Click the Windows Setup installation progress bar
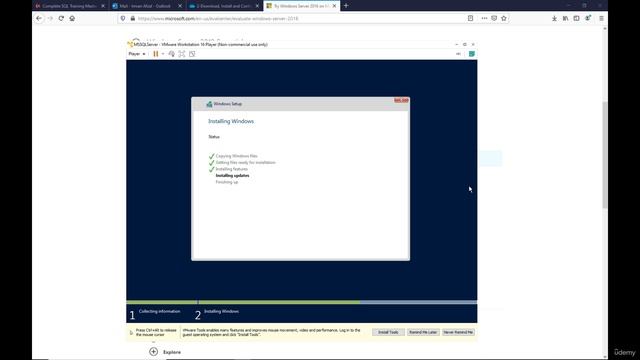640x360 pixels. pos(302,302)
